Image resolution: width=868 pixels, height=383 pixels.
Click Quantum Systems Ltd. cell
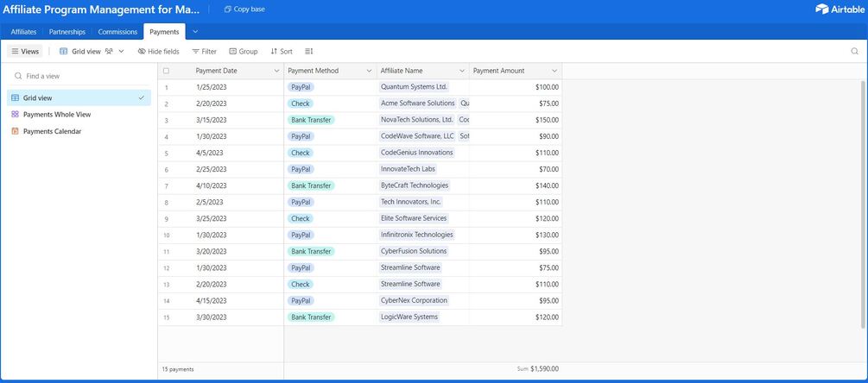(414, 87)
